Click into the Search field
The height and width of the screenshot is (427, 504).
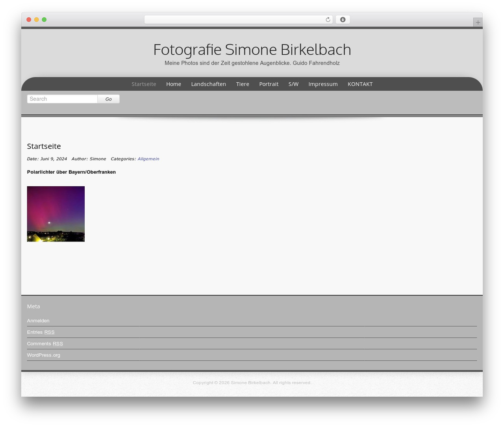(62, 99)
